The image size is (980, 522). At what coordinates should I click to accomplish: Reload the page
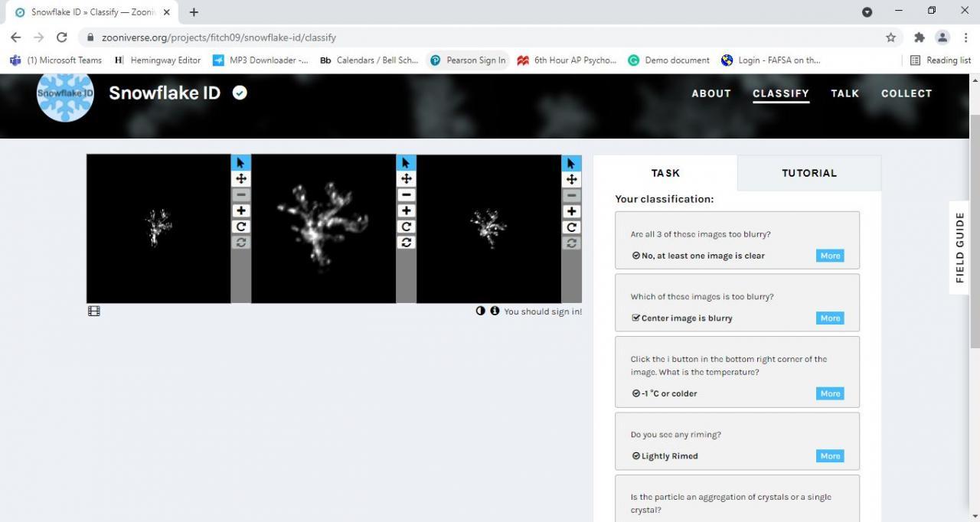click(62, 37)
